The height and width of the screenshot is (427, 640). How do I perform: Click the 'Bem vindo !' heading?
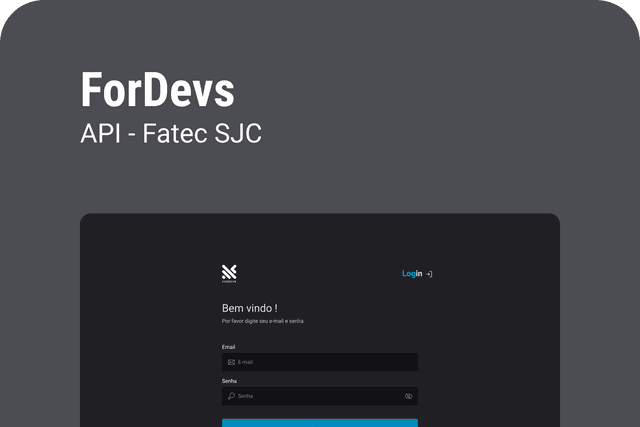pyautogui.click(x=249, y=308)
